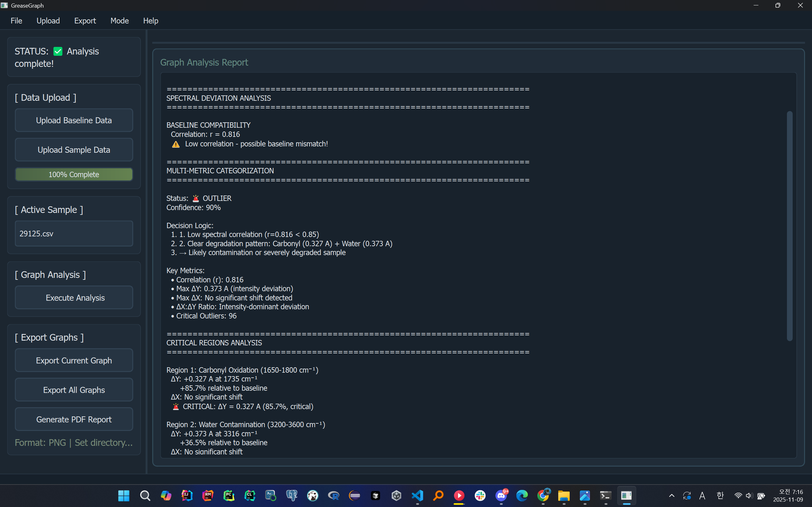Click the green checkmark status icon
This screenshot has height=507, width=812.
point(58,51)
